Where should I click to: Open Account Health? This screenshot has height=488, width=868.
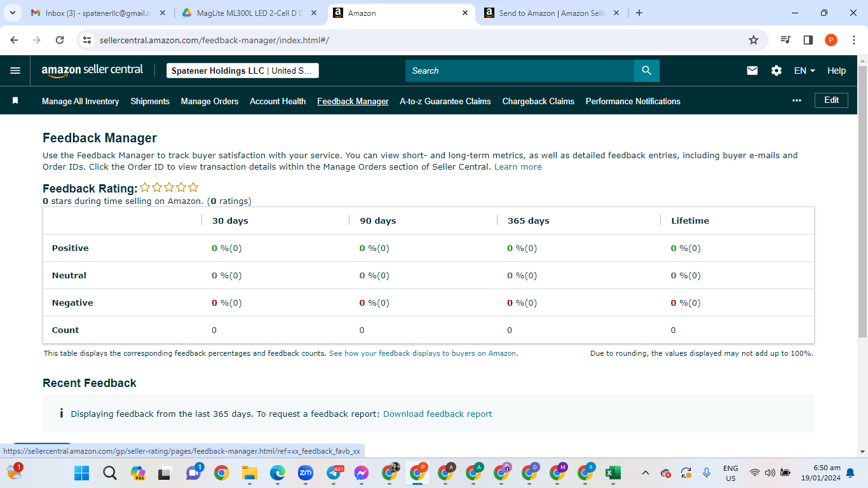(x=278, y=101)
